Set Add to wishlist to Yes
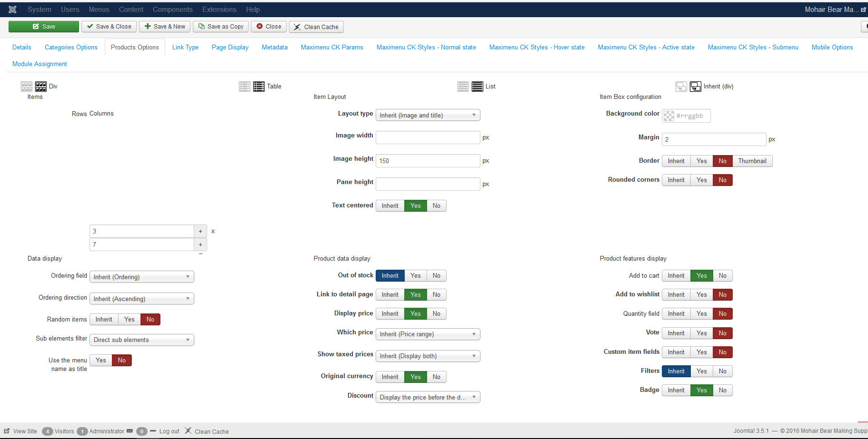This screenshot has width=868, height=439. (x=701, y=294)
